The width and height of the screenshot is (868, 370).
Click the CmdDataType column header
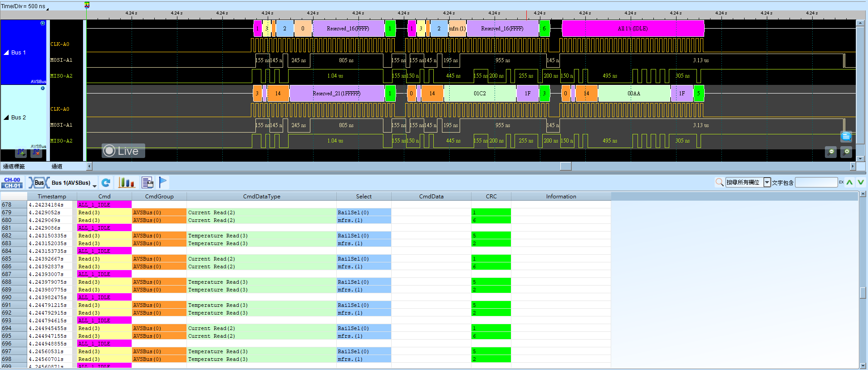point(261,197)
